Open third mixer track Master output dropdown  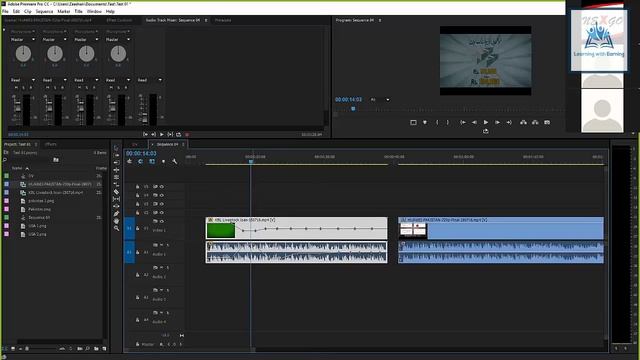coord(86,40)
